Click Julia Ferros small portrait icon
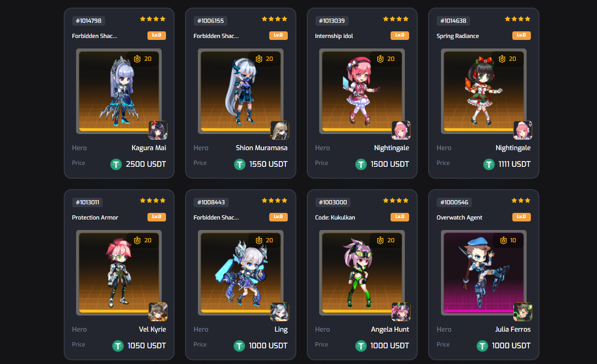 (x=523, y=312)
